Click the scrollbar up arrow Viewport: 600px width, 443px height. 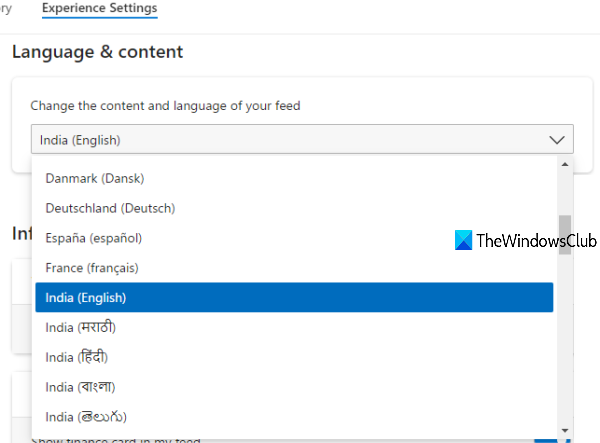pos(565,164)
